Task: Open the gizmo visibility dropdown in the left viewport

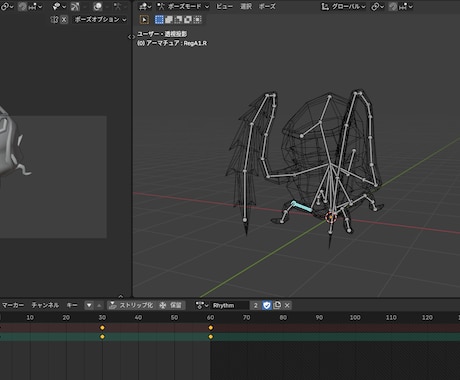Action: tap(59, 6)
